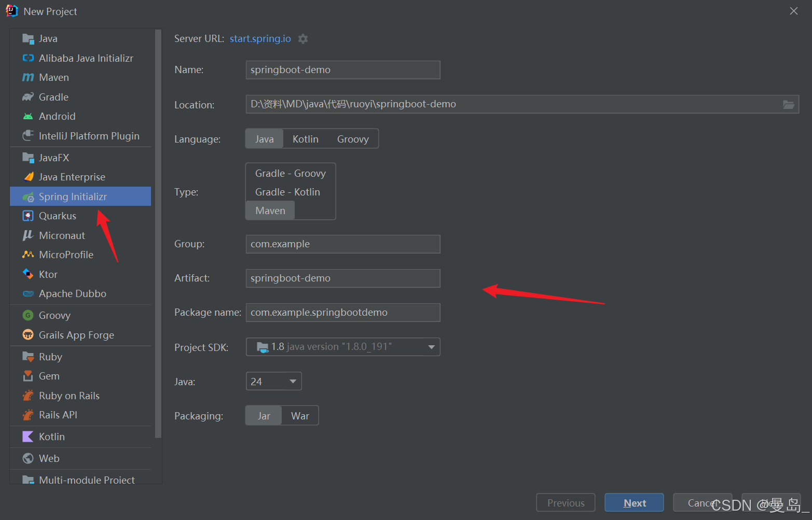The width and height of the screenshot is (812, 520).
Task: Pick the Rails API icon
Action: pyautogui.click(x=28, y=415)
